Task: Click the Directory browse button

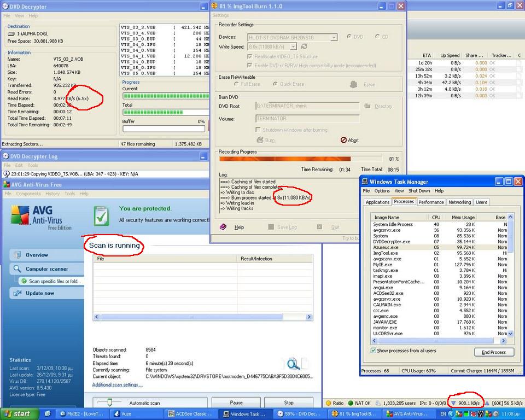Action: [378, 106]
